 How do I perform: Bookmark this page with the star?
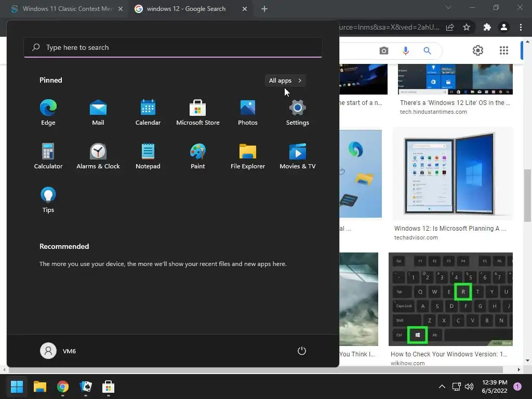pyautogui.click(x=467, y=27)
